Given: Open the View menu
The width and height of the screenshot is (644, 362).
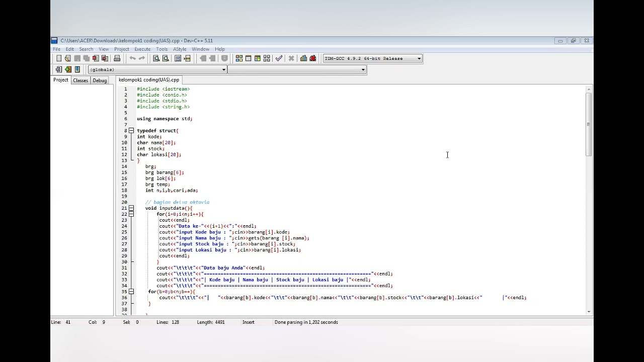Looking at the screenshot, I should click(x=104, y=49).
